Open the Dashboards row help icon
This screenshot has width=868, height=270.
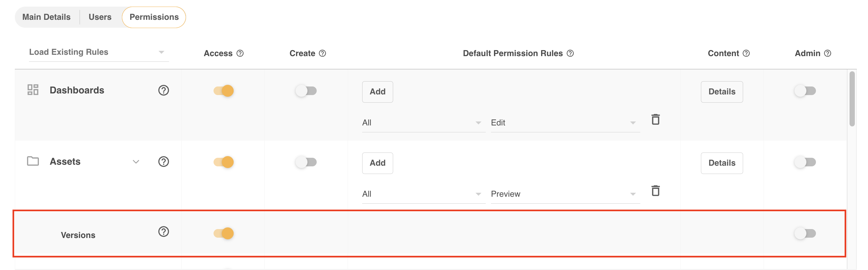(x=163, y=90)
